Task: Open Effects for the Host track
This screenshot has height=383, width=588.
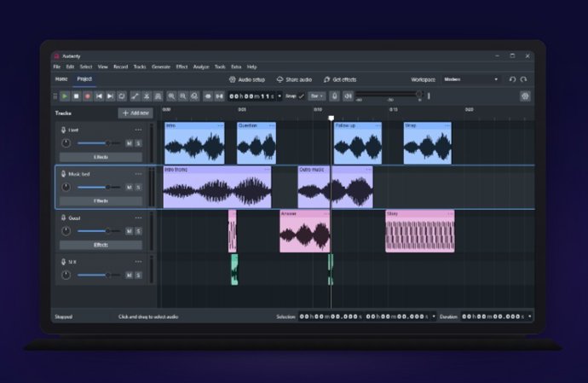Action: pyautogui.click(x=101, y=157)
